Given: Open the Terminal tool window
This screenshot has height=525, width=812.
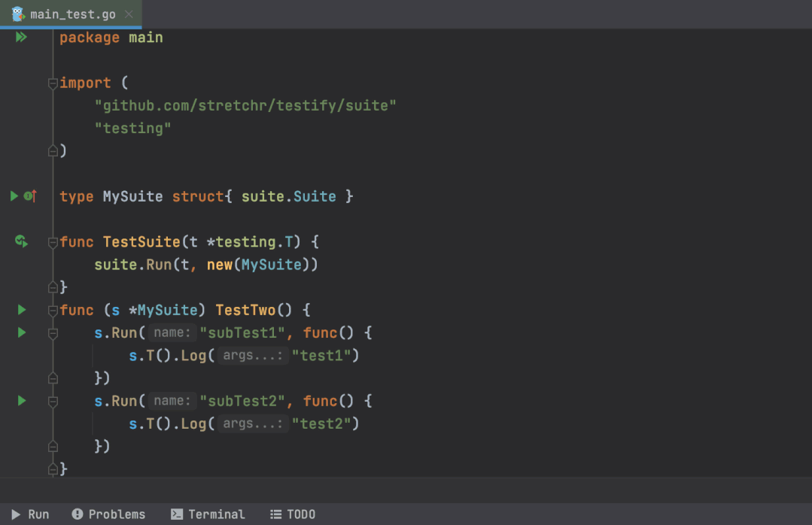Looking at the screenshot, I should (208, 514).
